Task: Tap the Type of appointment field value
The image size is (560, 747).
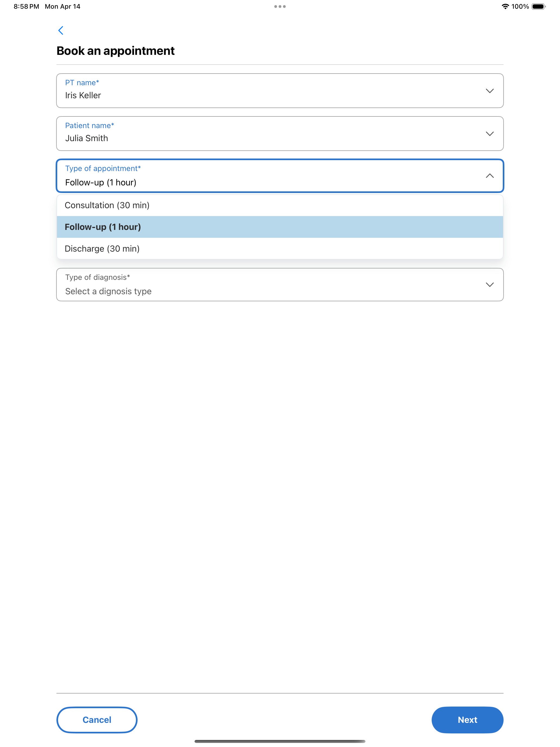Action: (101, 182)
